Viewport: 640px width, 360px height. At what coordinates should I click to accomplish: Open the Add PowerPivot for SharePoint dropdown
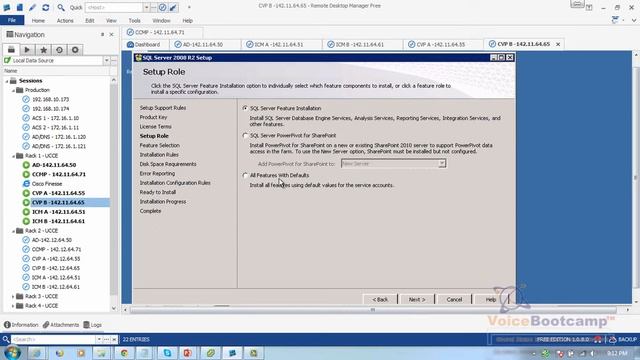click(x=442, y=164)
